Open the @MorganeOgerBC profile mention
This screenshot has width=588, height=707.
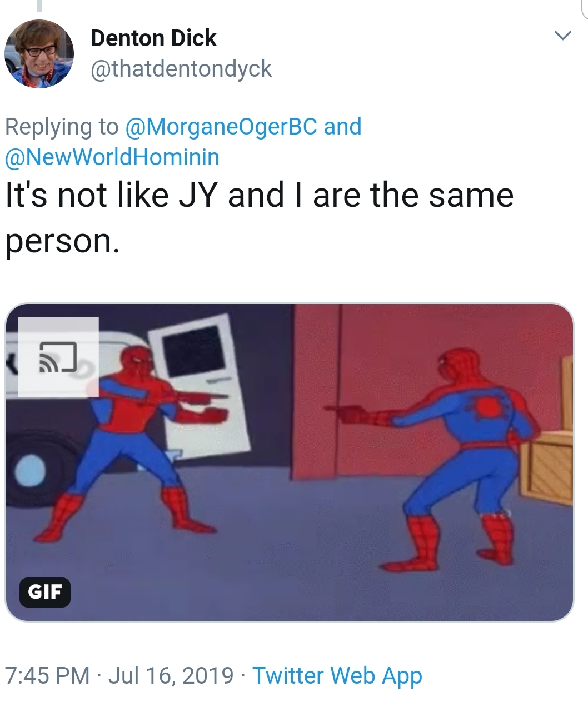click(221, 127)
